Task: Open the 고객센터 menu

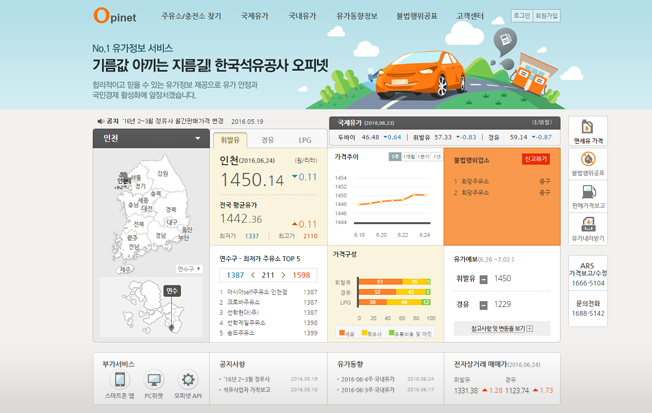Action: point(470,16)
